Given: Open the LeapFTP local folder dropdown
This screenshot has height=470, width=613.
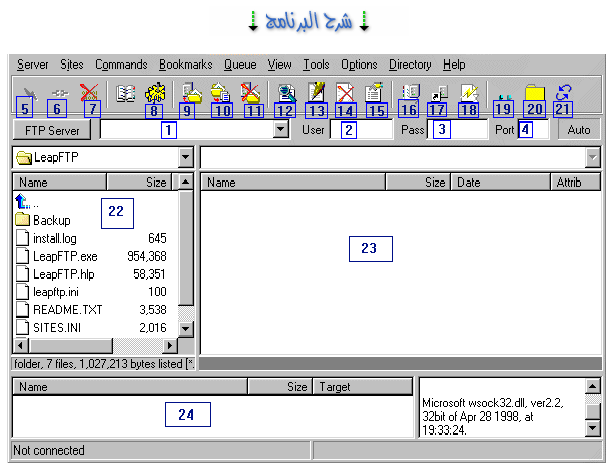Looking at the screenshot, I should point(185,158).
